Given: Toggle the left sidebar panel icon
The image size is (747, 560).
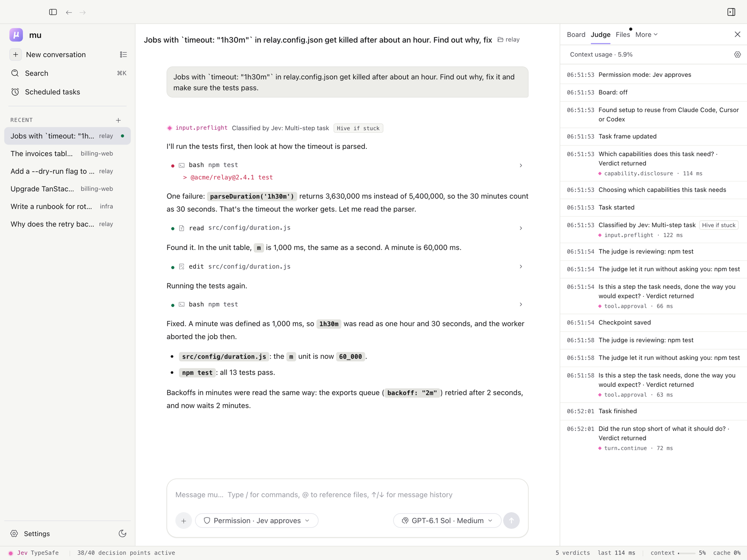Looking at the screenshot, I should coord(53,12).
